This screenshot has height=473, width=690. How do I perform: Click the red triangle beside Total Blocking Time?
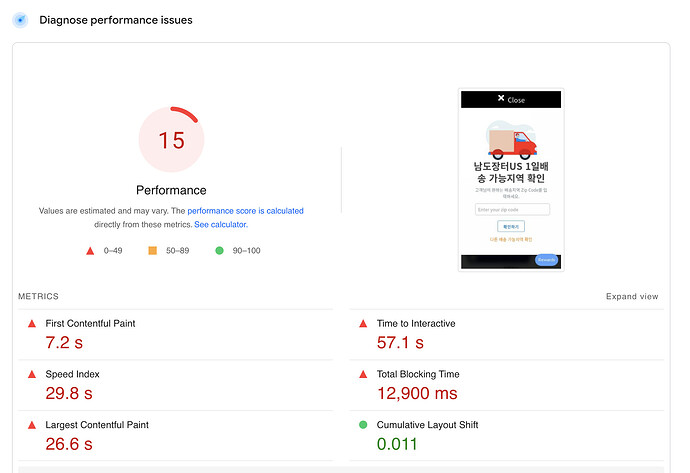[x=363, y=374]
